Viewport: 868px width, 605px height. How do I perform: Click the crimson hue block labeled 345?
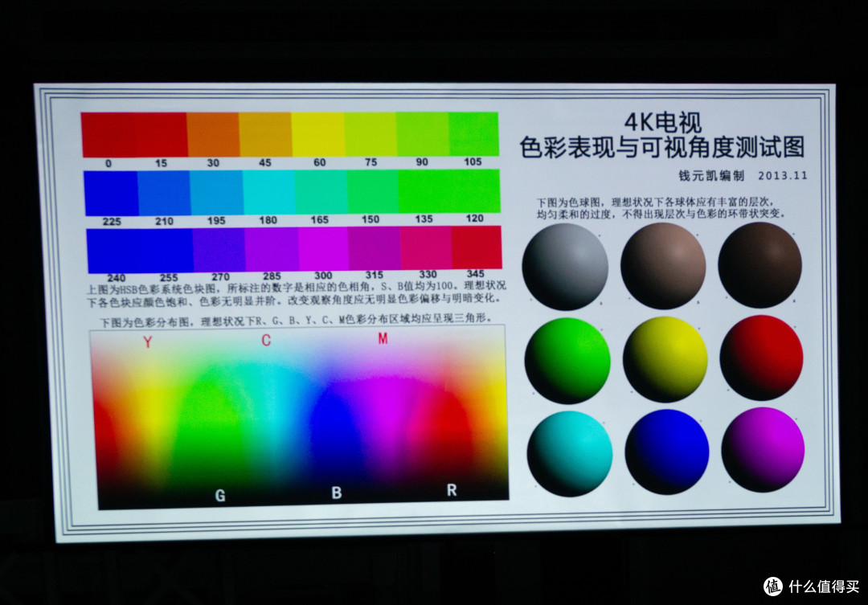pyautogui.click(x=477, y=247)
